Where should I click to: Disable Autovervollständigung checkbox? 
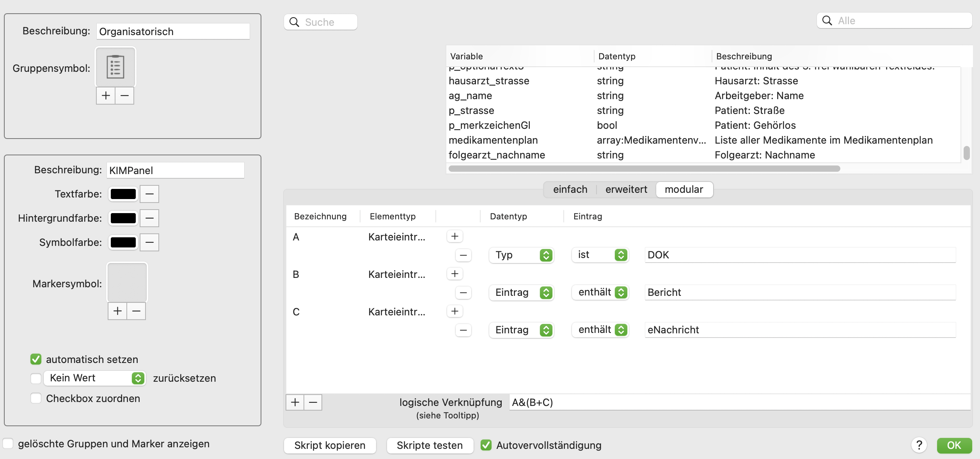(486, 445)
